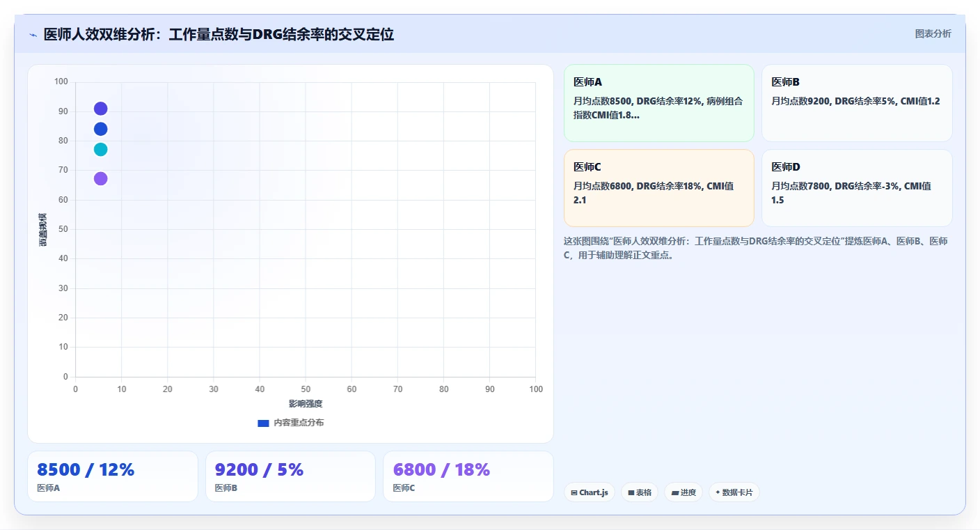Click the description paragraph below the cards

pyautogui.click(x=756, y=248)
